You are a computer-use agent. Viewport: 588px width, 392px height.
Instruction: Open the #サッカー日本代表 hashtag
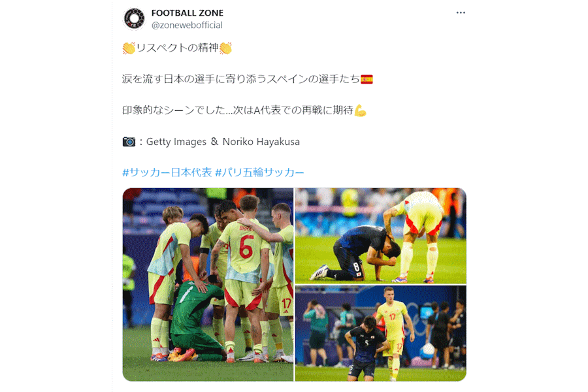tap(167, 172)
